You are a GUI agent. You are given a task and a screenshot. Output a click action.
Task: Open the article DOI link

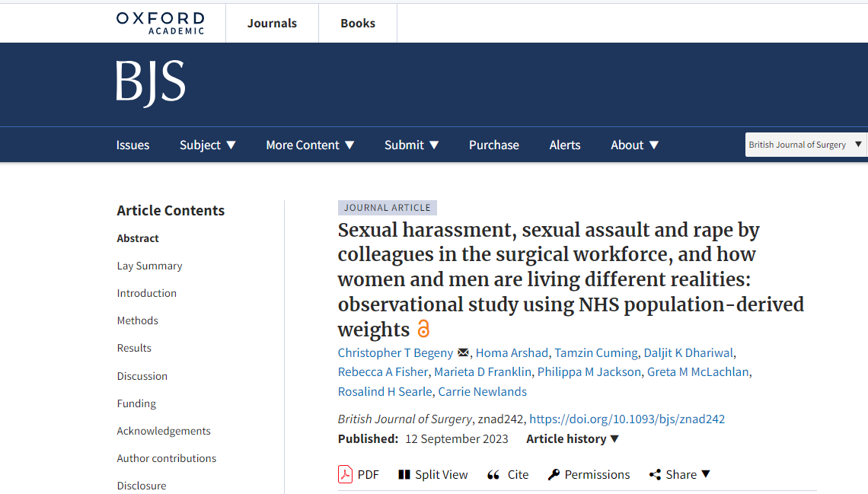tap(627, 419)
